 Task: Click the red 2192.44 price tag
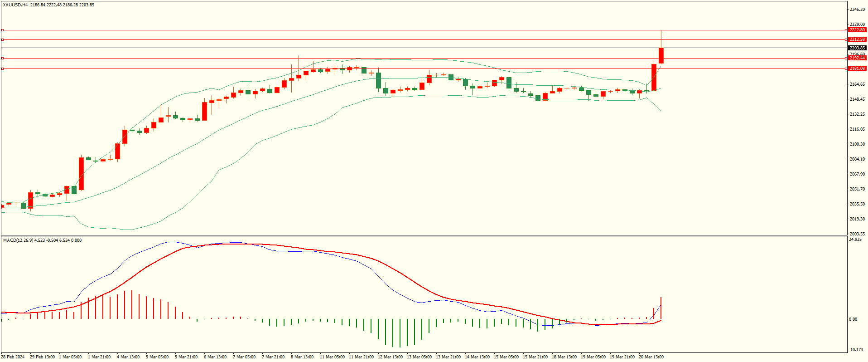[x=857, y=58]
